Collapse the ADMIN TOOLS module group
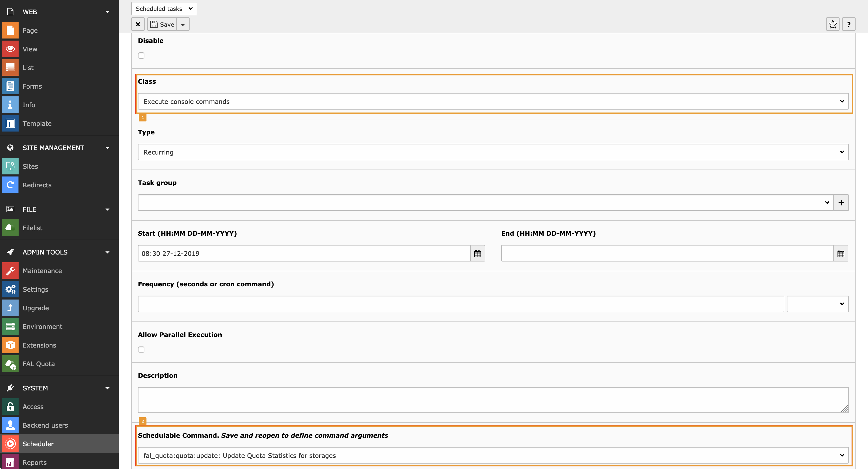 click(107, 252)
